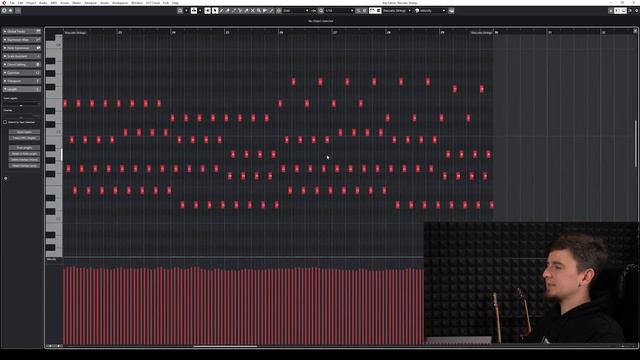Click the snap icon left of Grid
640x360 pixels.
pos(279,11)
